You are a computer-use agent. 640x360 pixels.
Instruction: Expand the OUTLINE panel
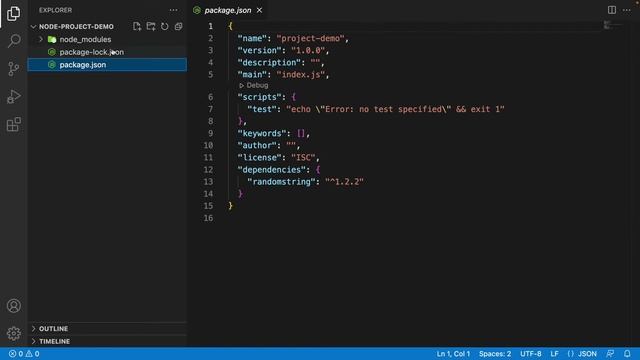53,329
